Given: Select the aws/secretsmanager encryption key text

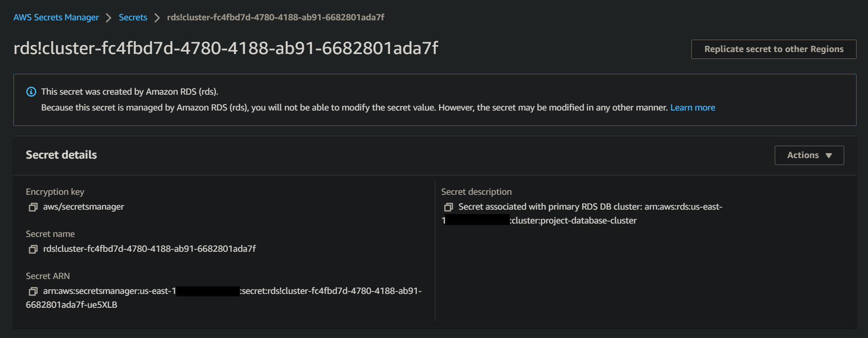Looking at the screenshot, I should tap(83, 207).
